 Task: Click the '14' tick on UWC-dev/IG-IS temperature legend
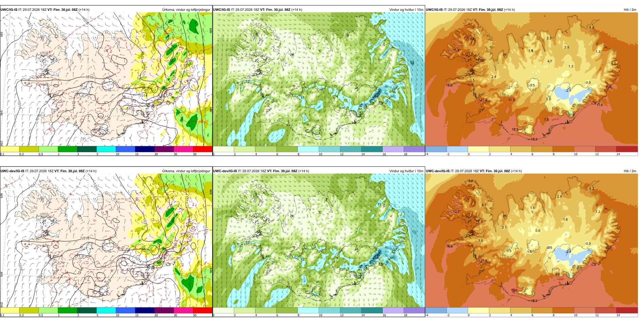pyautogui.click(x=618, y=315)
